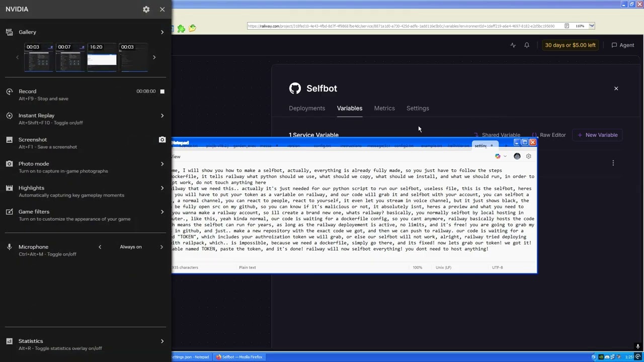Viewport: 644px width, 362px height.
Task: Open the Raw Editor
Action: (x=549, y=135)
